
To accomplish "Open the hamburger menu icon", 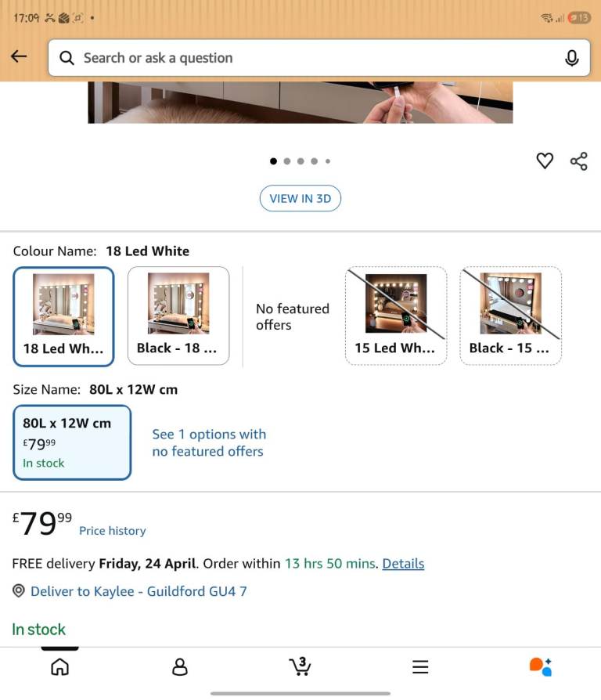I will (x=420, y=667).
